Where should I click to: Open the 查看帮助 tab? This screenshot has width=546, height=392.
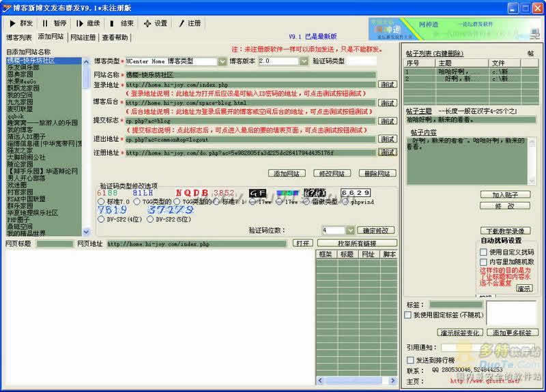click(115, 37)
